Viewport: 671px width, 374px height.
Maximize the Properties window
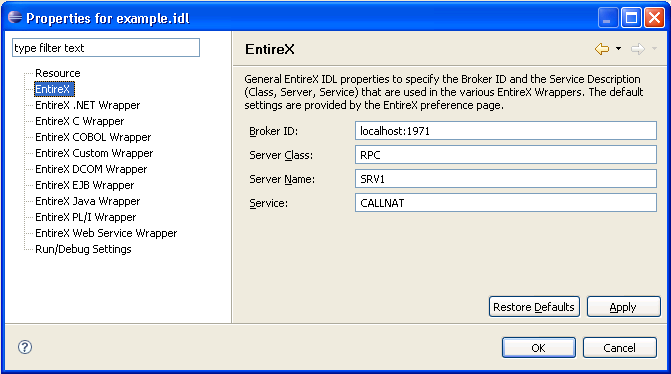point(631,18)
